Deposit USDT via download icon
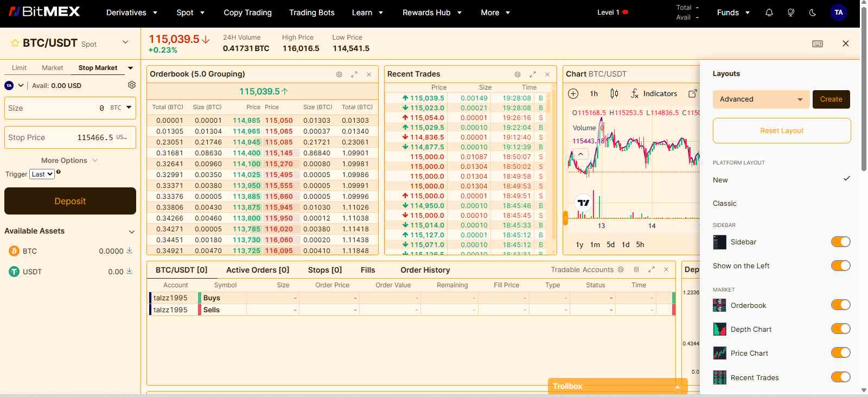 click(130, 271)
